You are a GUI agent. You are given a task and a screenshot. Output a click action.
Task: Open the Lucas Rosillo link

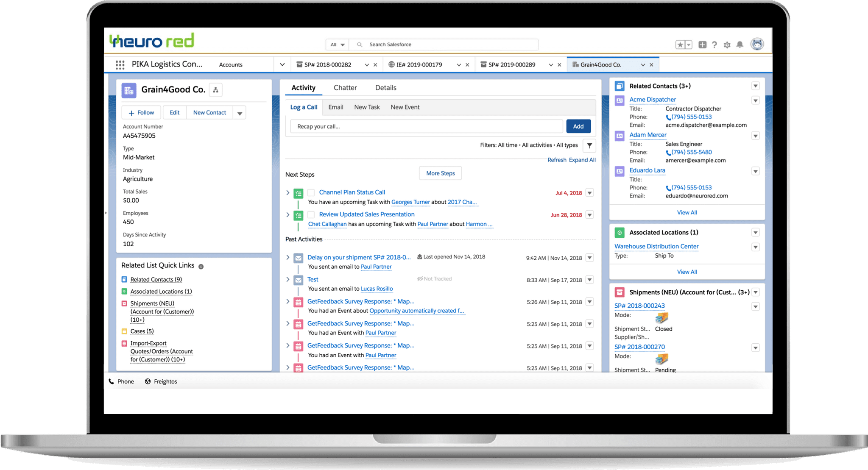pos(377,289)
